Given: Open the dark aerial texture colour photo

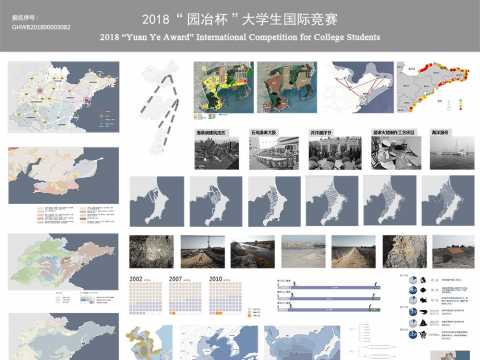Looking at the screenshot, I should [x=151, y=252].
